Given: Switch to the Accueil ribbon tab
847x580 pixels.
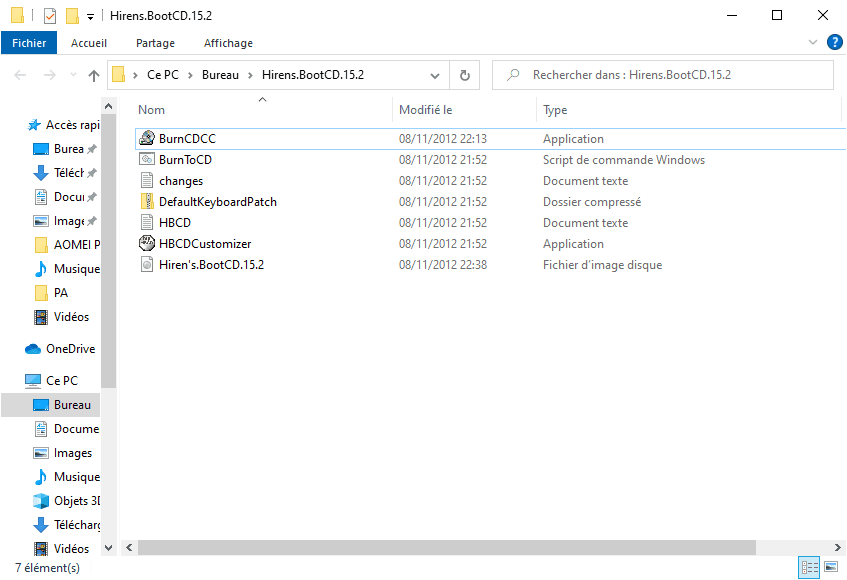Looking at the screenshot, I should (89, 43).
